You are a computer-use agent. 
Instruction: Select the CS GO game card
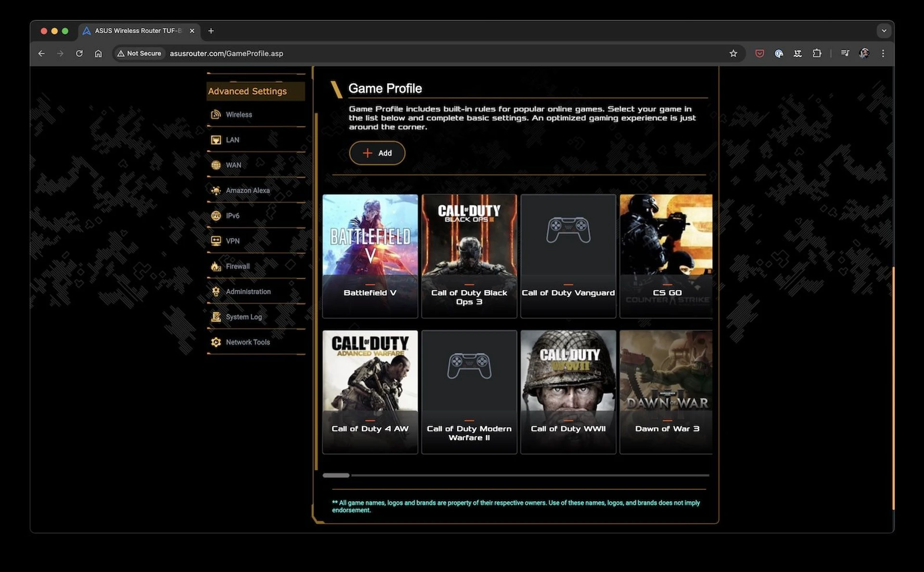(x=666, y=256)
